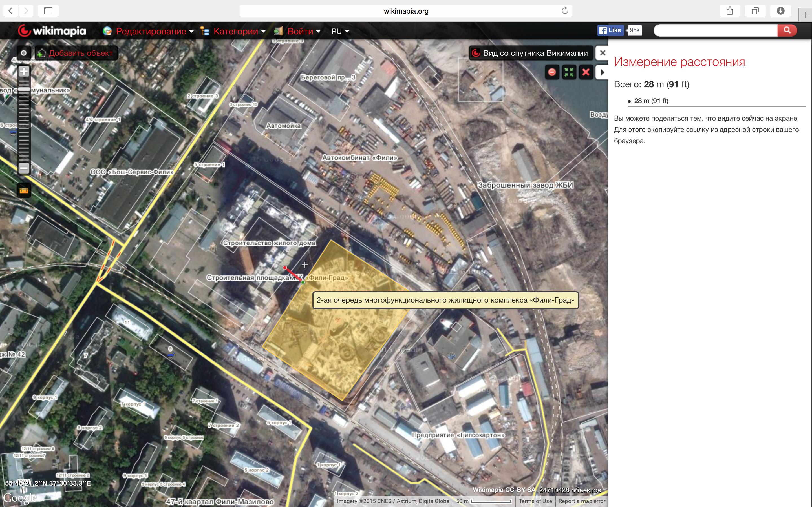Select the orange ruler measurement tool
This screenshot has width=812, height=507.
pyautogui.click(x=24, y=190)
